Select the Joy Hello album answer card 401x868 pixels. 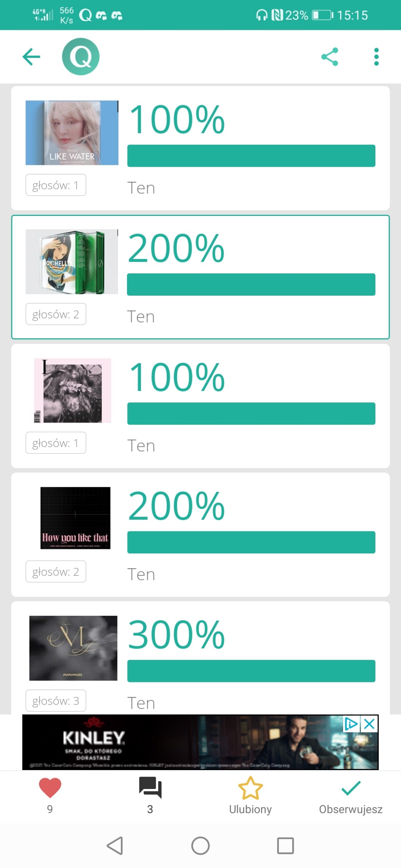(x=201, y=277)
